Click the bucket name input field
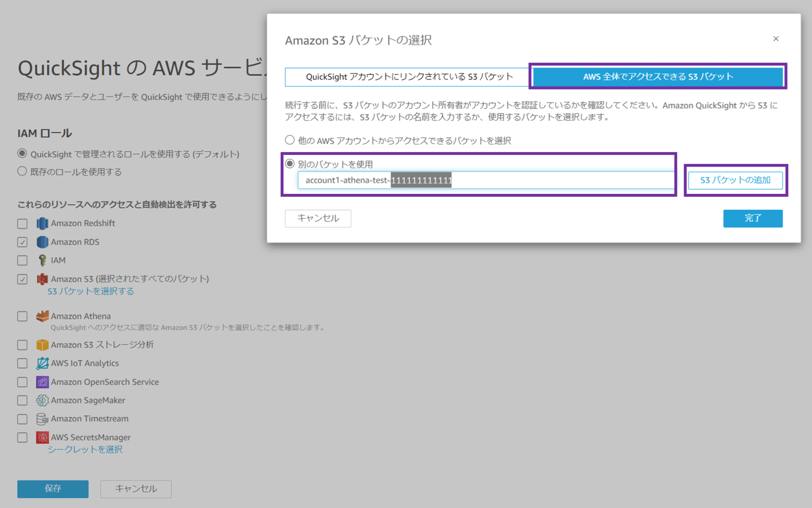This screenshot has width=812, height=508. click(486, 180)
